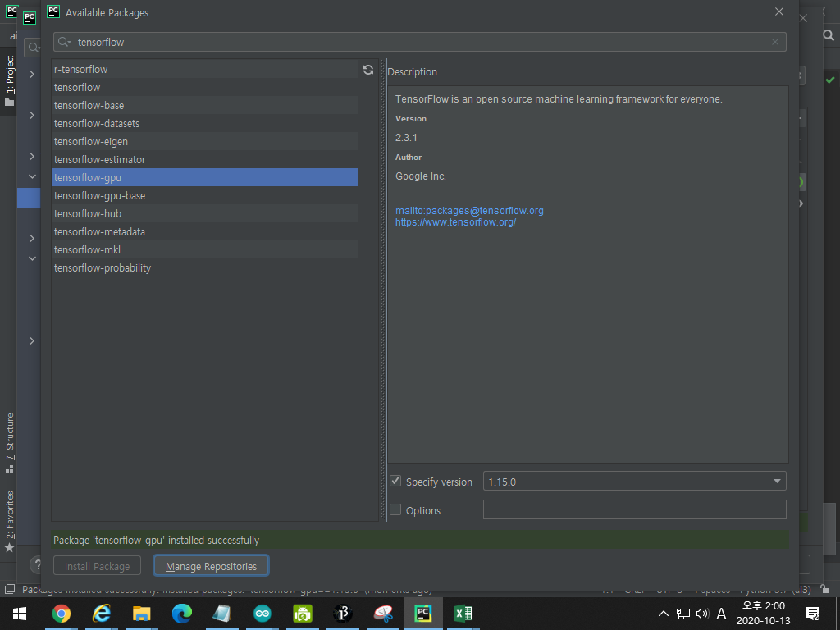Open the notification center icon
This screenshot has width=840, height=630.
coord(813,614)
